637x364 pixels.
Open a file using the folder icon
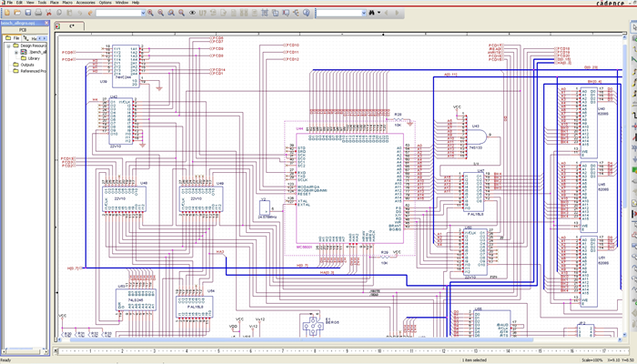coord(17,13)
